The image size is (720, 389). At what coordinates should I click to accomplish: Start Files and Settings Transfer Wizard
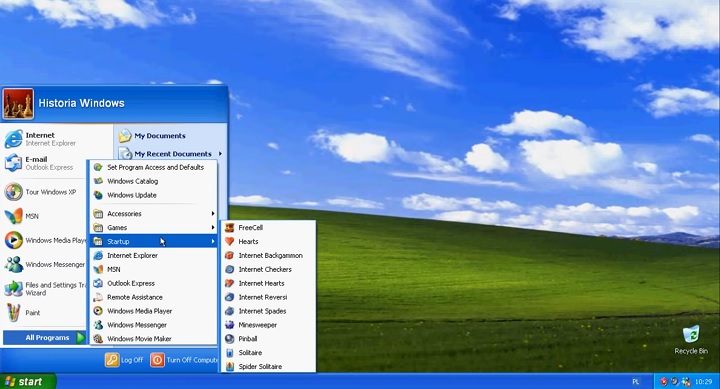45,289
